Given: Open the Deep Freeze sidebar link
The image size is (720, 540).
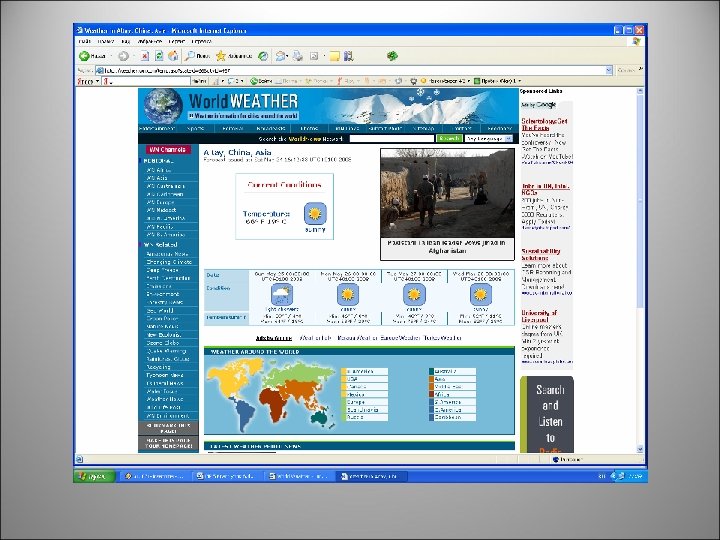Looking at the screenshot, I should [162, 270].
